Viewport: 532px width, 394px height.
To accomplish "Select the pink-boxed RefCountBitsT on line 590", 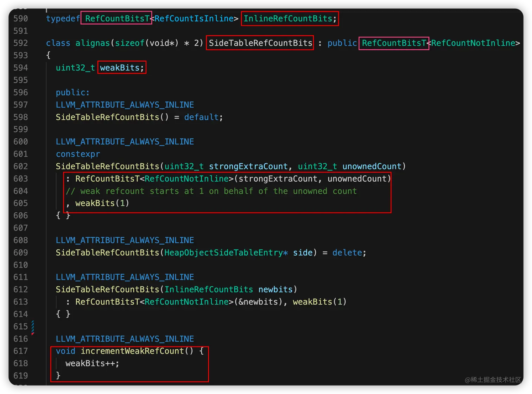I will 116,18.
